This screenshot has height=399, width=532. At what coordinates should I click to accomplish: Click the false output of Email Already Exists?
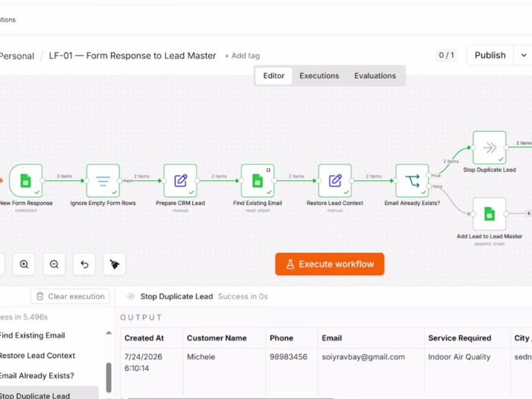click(x=429, y=186)
